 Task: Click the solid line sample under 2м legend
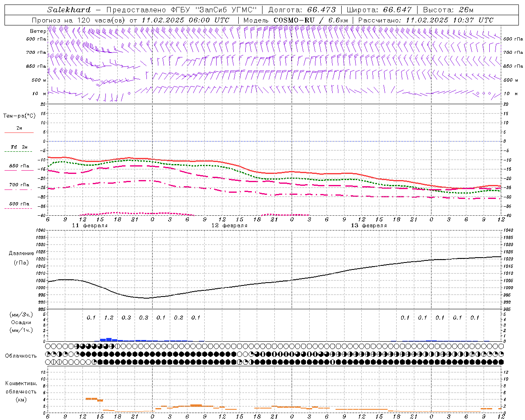19,133
